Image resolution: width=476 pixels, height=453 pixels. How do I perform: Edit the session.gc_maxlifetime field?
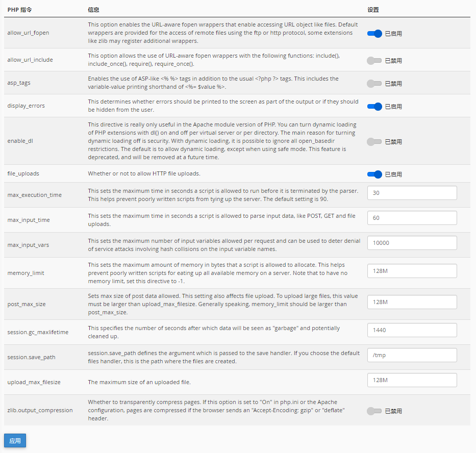tap(412, 330)
